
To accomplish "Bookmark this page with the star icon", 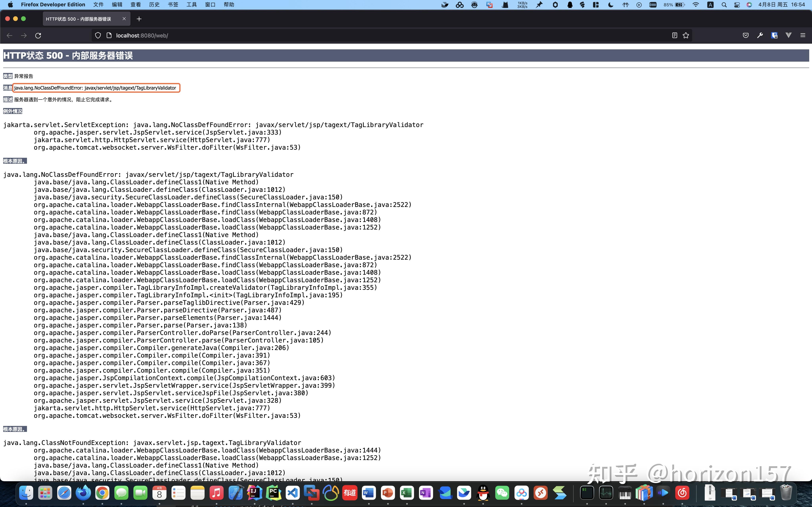I will click(686, 35).
